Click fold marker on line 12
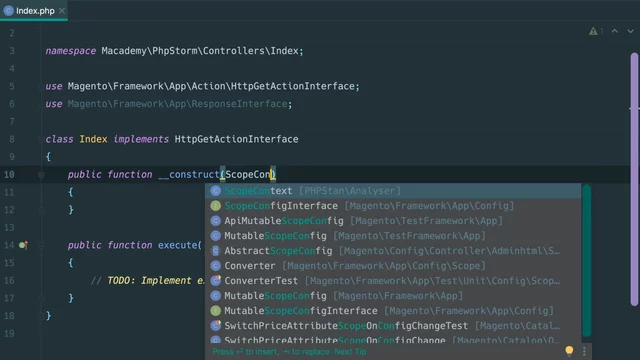This screenshot has height=360, width=640. coord(41,210)
